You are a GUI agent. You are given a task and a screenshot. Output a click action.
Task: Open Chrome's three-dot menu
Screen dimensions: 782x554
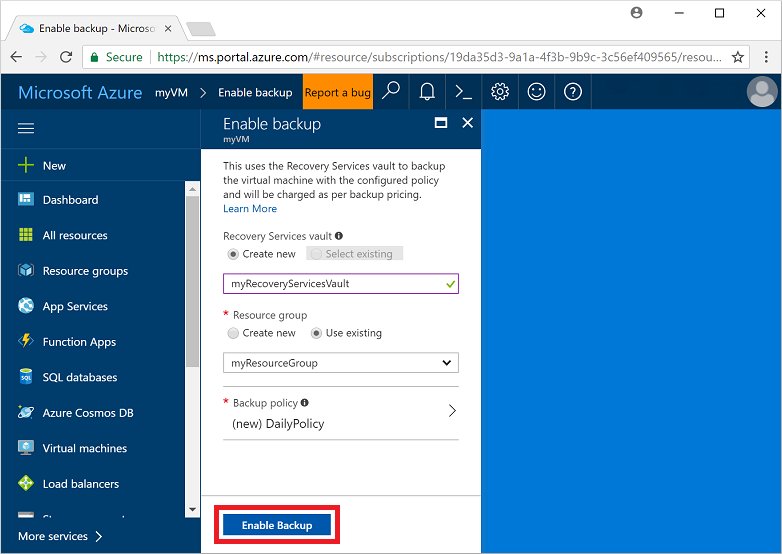point(767,57)
